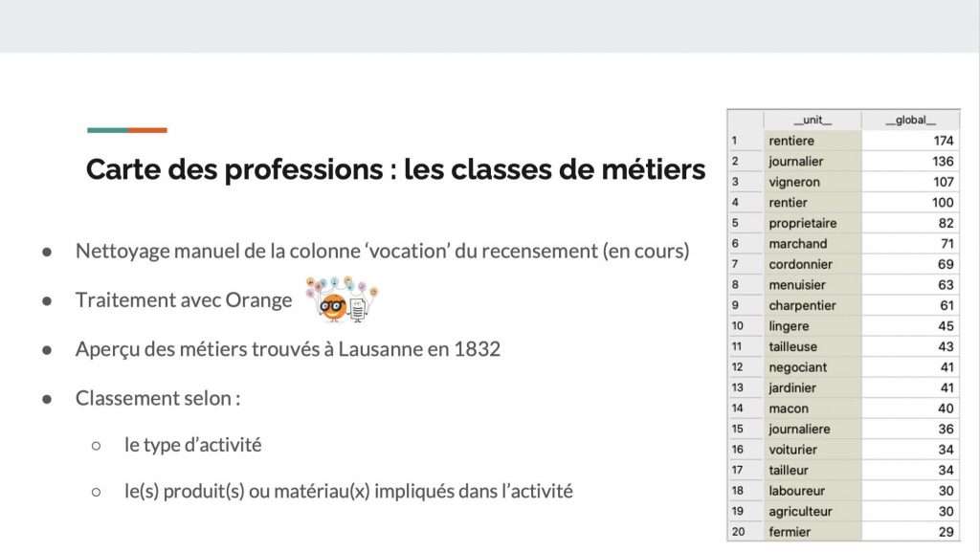Image resolution: width=980 pixels, height=552 pixels.
Task: Click the 'Aperçu des métiers' bullet line
Action: (288, 348)
